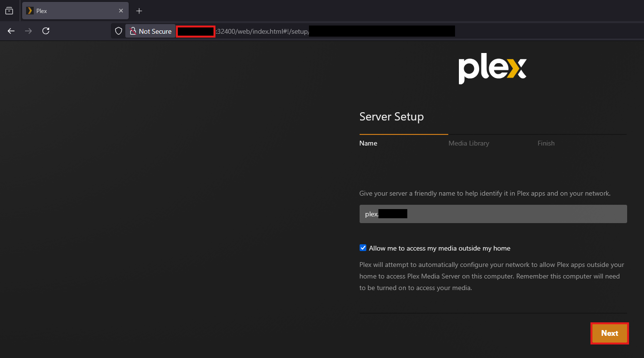
Task: Select the Finish setup step
Action: click(546, 143)
